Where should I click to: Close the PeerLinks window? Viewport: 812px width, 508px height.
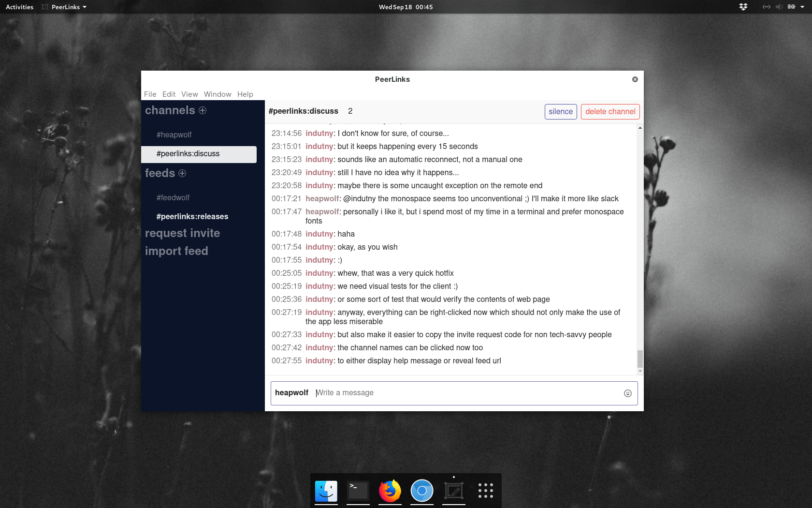(x=635, y=79)
